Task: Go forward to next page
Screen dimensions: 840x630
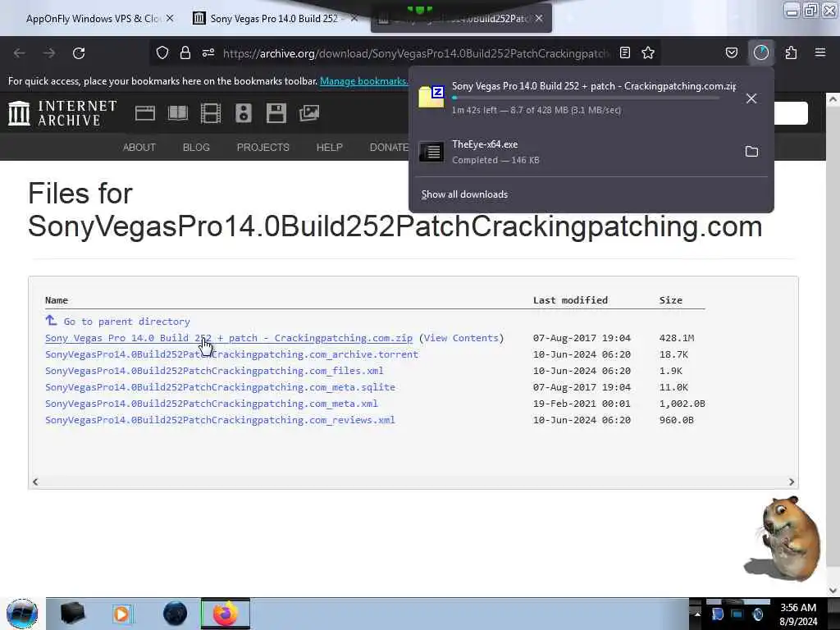Action: pyautogui.click(x=49, y=53)
